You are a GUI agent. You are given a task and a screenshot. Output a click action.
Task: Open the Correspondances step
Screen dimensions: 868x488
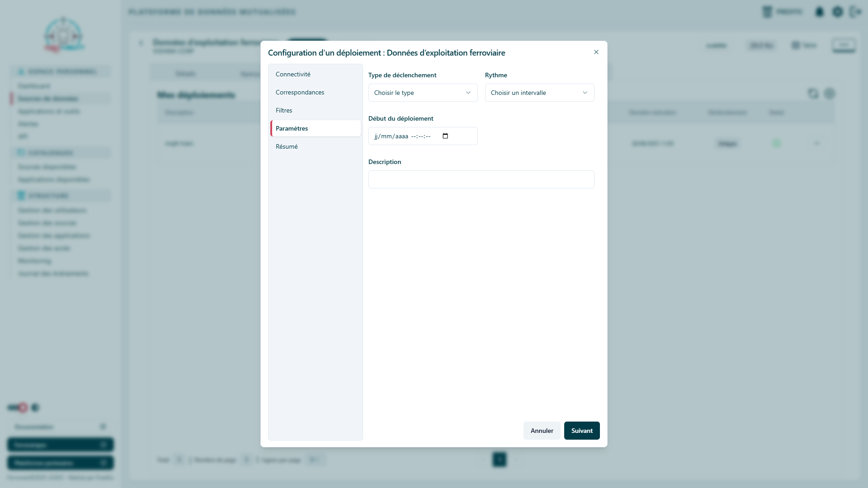316,92
